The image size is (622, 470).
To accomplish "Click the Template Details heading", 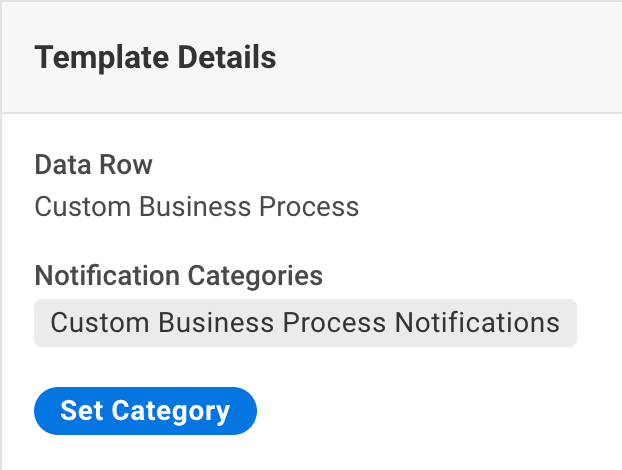I will coord(155,58).
